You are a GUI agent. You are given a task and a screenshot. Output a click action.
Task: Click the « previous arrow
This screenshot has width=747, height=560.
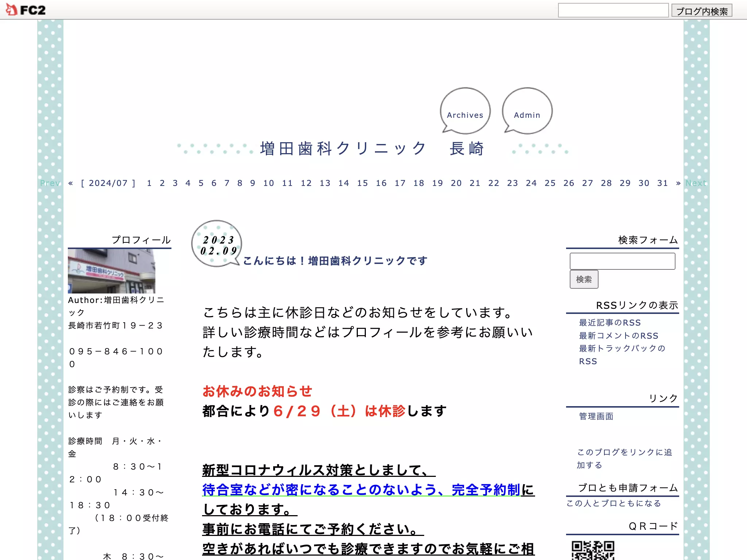pos(71,183)
